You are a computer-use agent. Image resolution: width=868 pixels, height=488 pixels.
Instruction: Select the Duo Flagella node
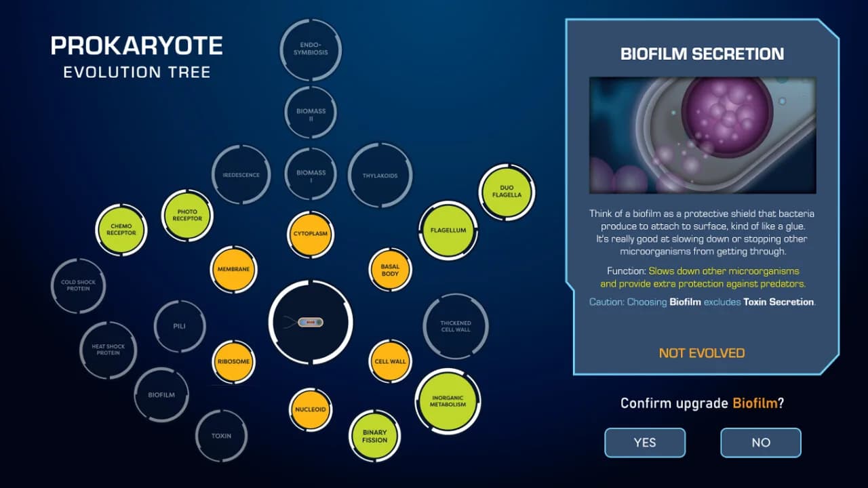tap(507, 191)
